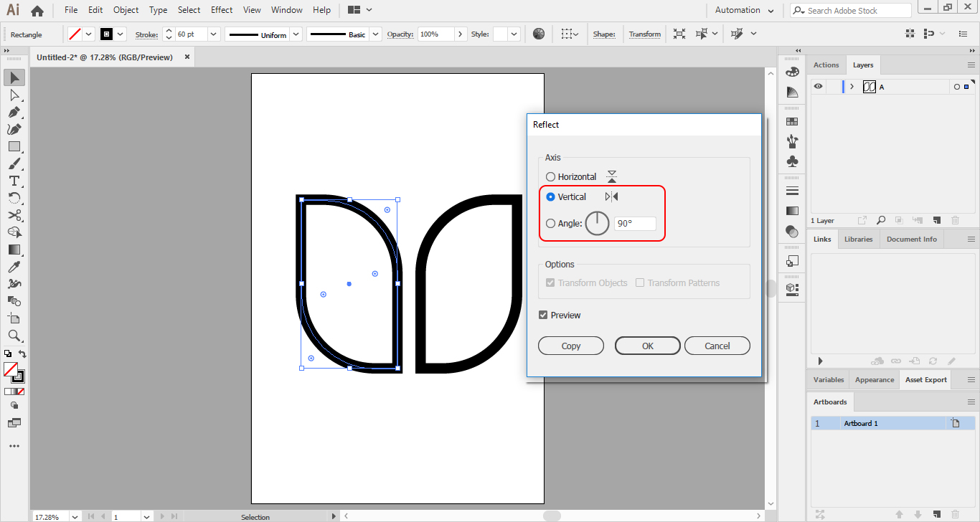Screen dimensions: 980x522
Task: Open Edit Toolbar three-dots button
Action: click(x=14, y=446)
